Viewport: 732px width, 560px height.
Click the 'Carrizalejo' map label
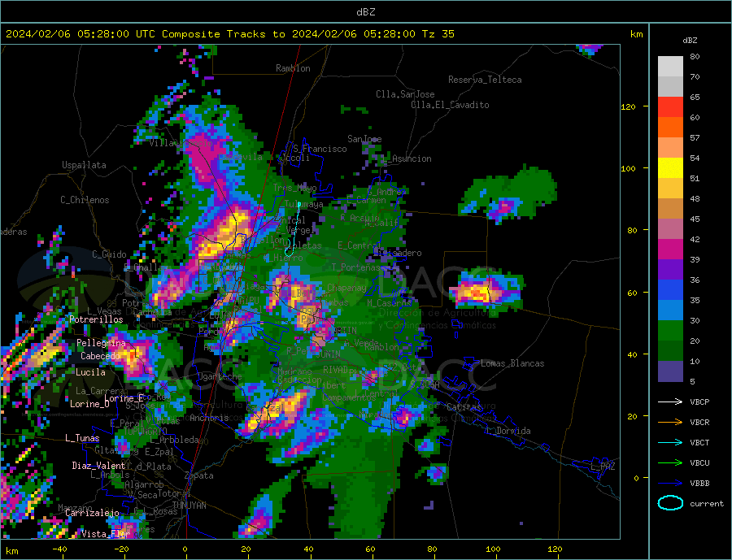[92, 513]
